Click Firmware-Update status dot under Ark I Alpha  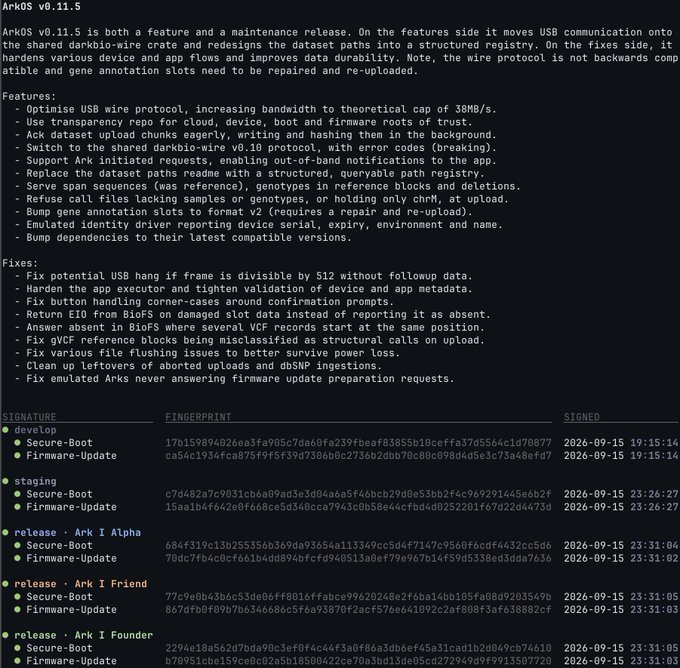(x=17, y=558)
